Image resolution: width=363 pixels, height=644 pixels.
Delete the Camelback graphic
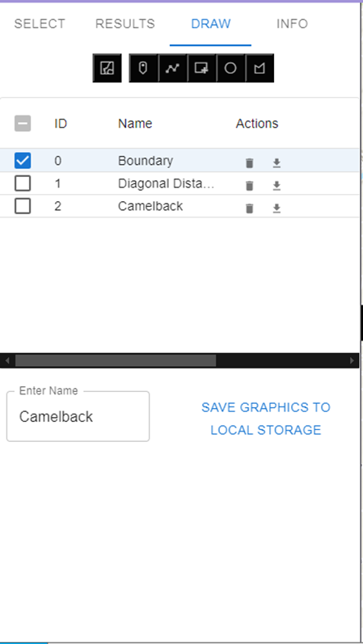click(249, 208)
